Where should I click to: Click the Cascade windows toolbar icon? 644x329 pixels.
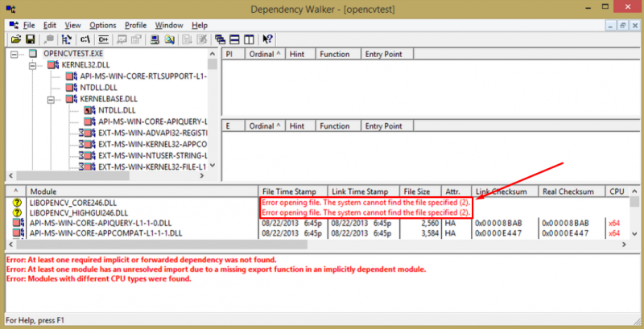(x=220, y=39)
